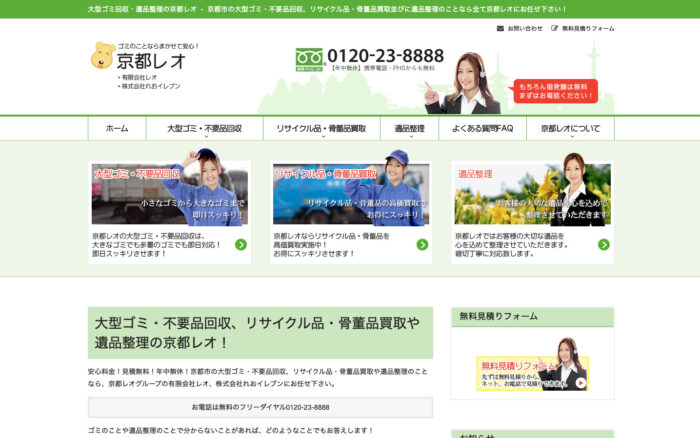Click the envelope icon beside お問い合わせ
The height and width of the screenshot is (438, 700).
coord(500,28)
